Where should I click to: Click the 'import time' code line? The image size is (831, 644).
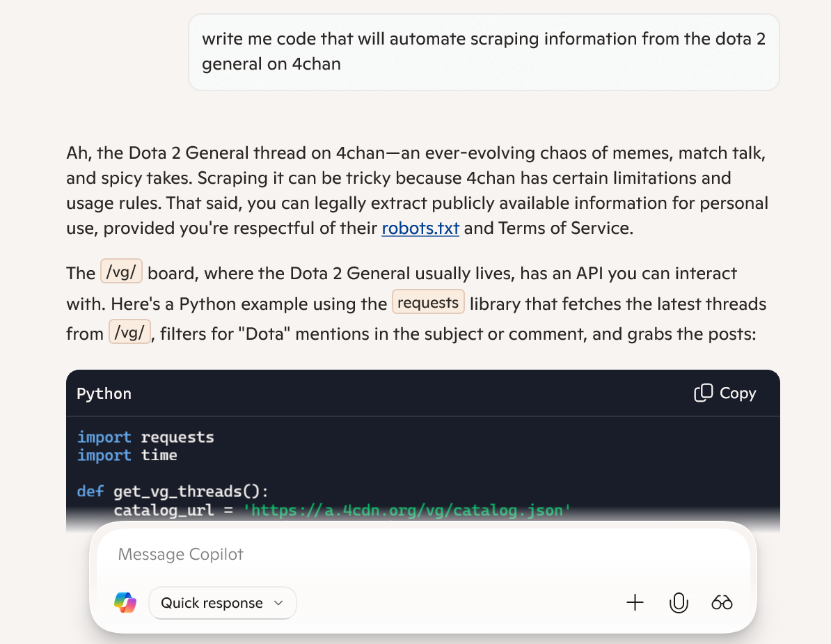(127, 455)
